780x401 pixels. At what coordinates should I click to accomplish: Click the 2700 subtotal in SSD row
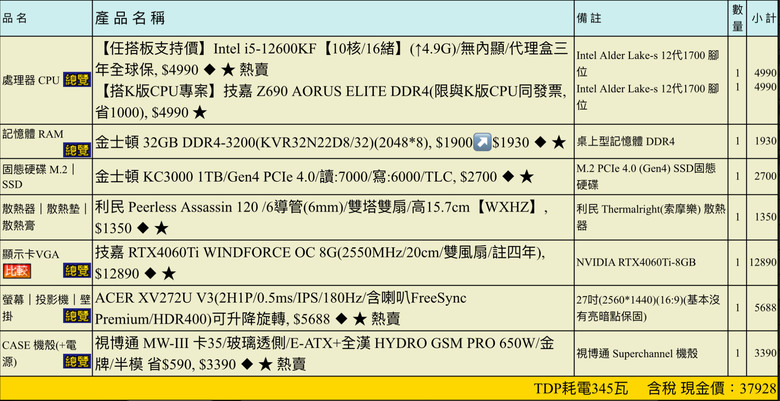click(x=765, y=177)
